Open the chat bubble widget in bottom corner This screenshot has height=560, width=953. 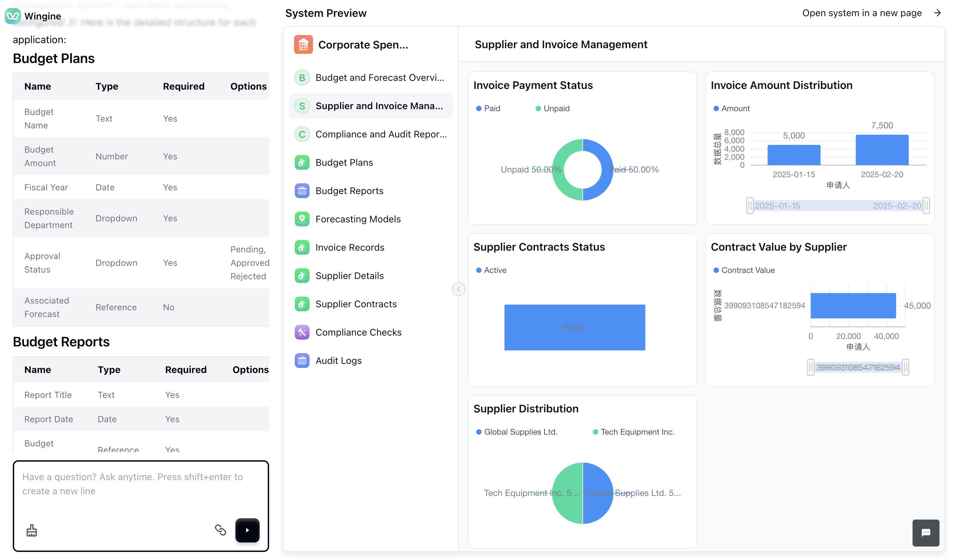[925, 532]
